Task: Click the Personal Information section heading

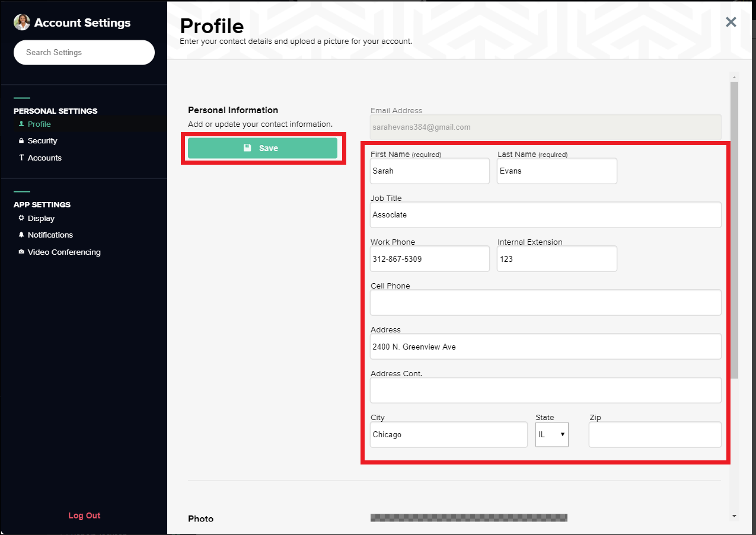Action: coord(233,110)
